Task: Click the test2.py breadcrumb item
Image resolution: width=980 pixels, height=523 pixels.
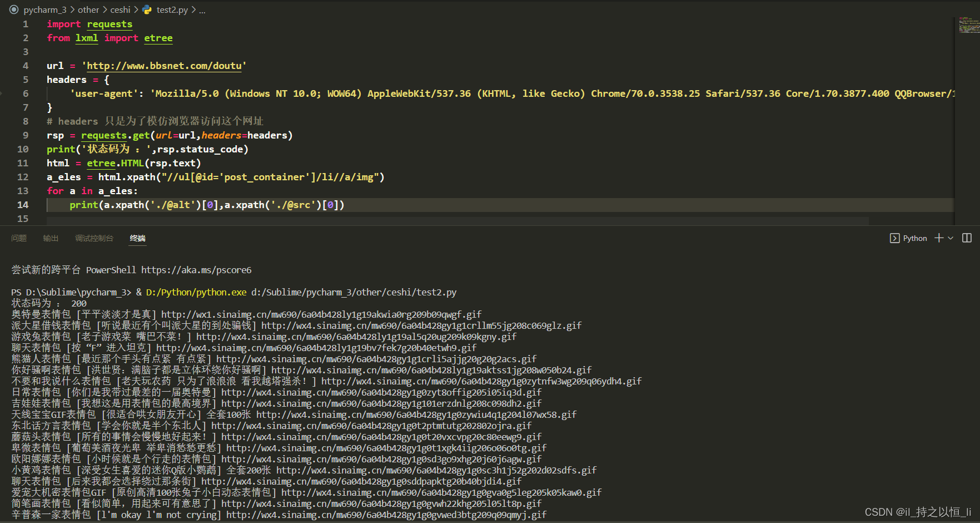Action: (x=172, y=9)
